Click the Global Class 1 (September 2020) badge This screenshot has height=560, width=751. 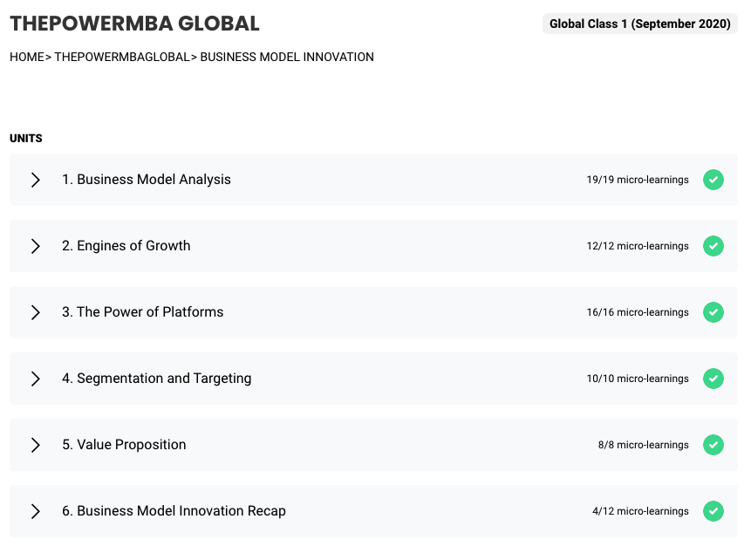[639, 24]
